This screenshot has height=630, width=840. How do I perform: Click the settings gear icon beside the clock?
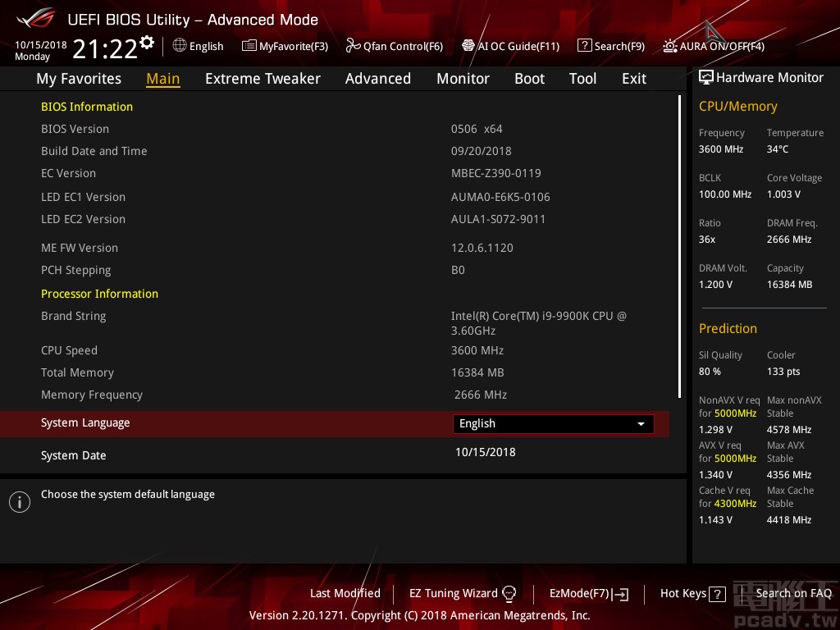(147, 42)
